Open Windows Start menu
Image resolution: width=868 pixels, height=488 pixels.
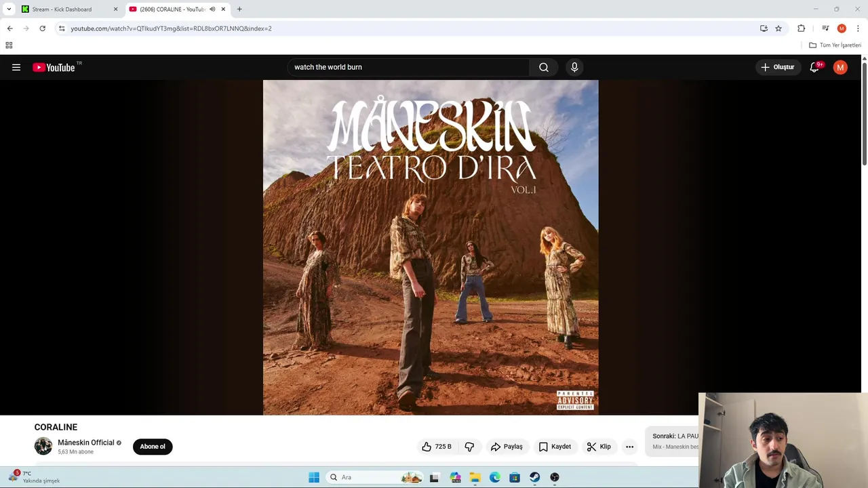click(313, 477)
